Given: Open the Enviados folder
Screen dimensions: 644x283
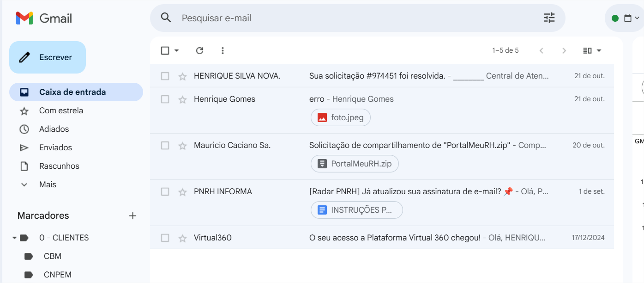Looking at the screenshot, I should point(55,148).
